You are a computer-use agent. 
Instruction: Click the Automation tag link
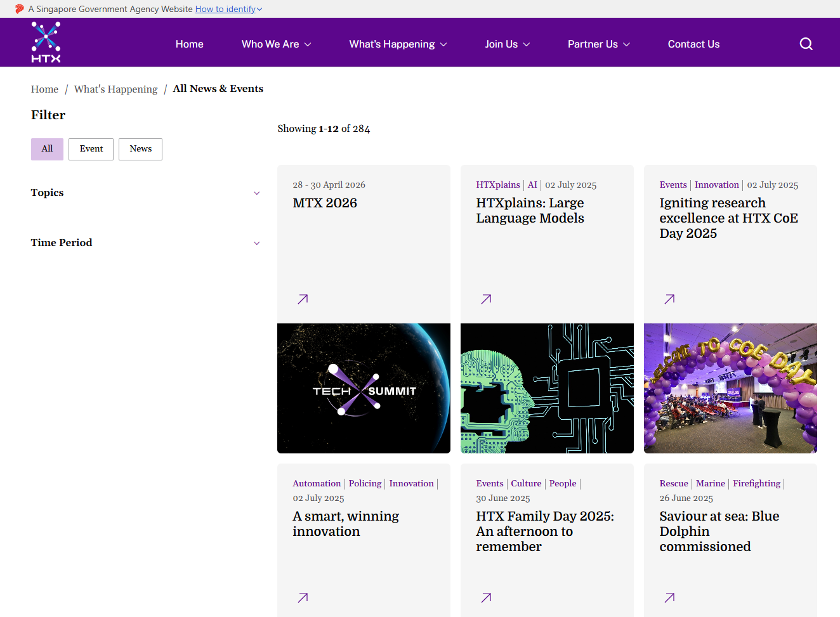click(x=317, y=483)
